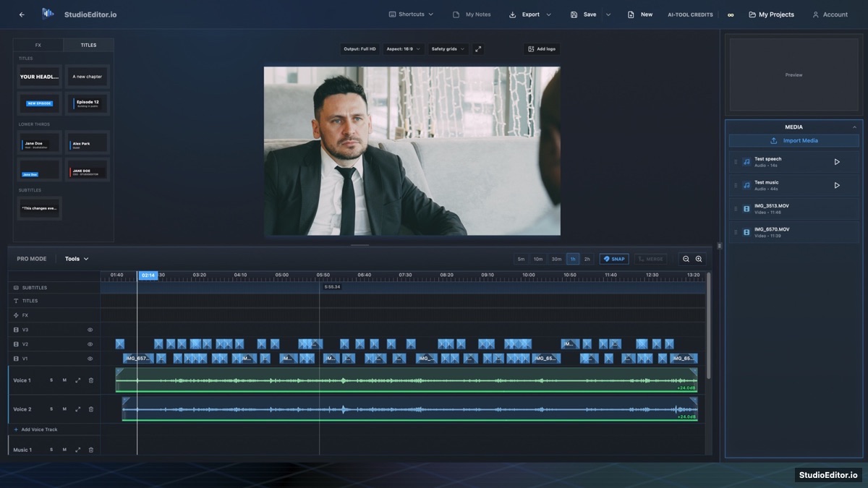
Task: Open the Tools dropdown
Action: tap(77, 259)
